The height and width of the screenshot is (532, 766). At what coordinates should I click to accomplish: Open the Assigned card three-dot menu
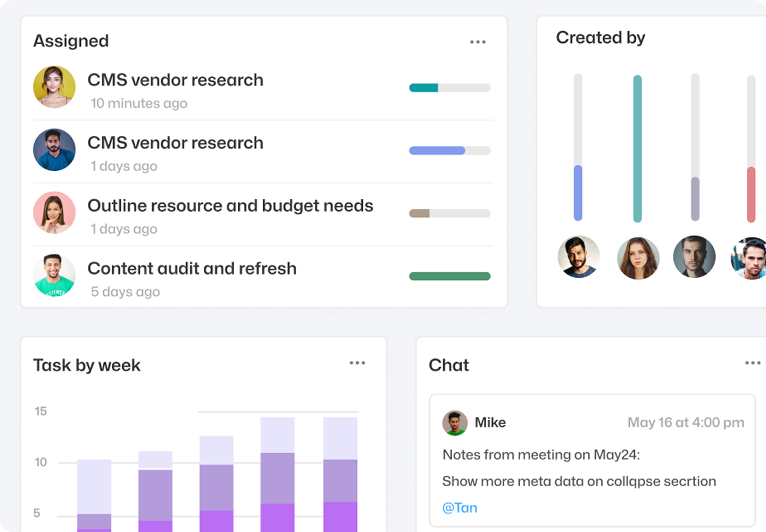coord(478,41)
